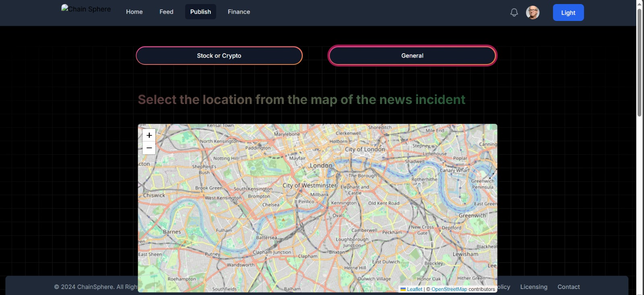The image size is (644, 295).
Task: Zoom in on the map
Action: [149, 135]
